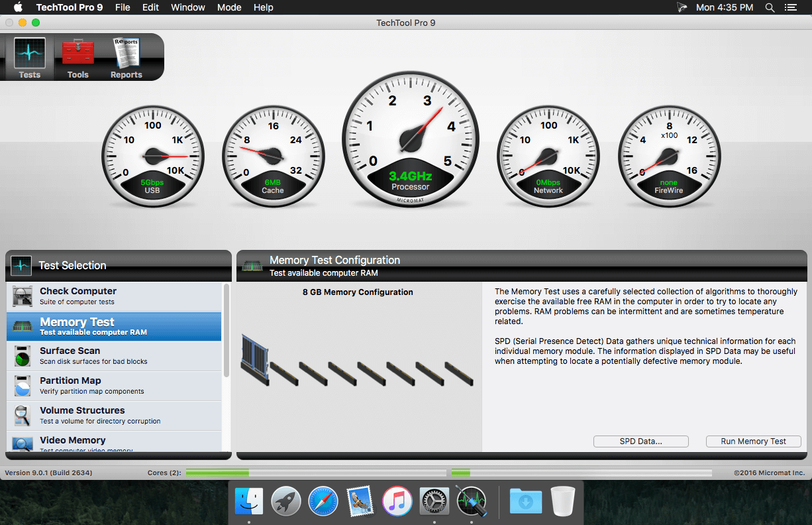The width and height of the screenshot is (812, 525).
Task: Open the TechTool Pro 9 menu
Action: (x=70, y=7)
